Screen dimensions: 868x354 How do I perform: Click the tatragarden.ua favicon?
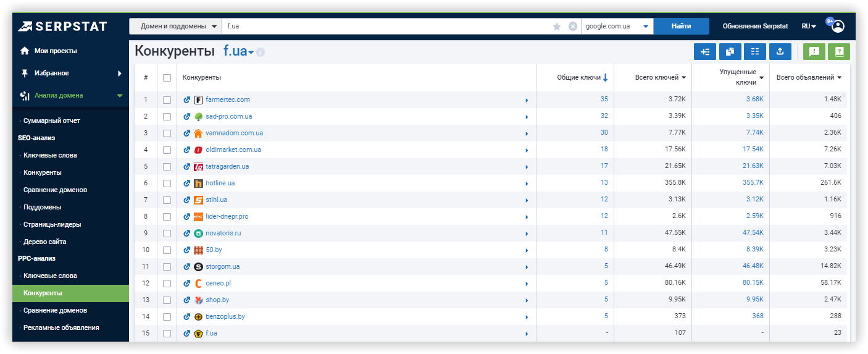click(198, 167)
